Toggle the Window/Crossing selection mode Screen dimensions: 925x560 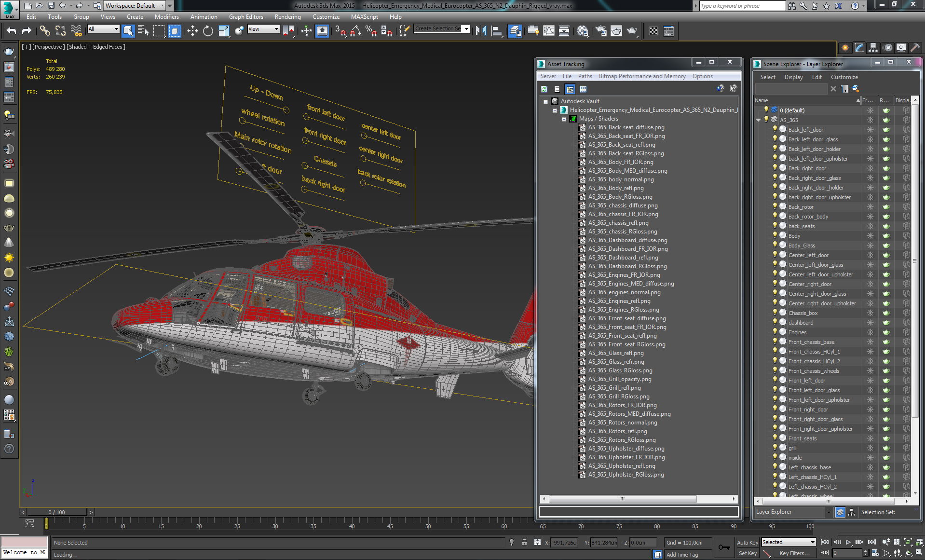175,31
